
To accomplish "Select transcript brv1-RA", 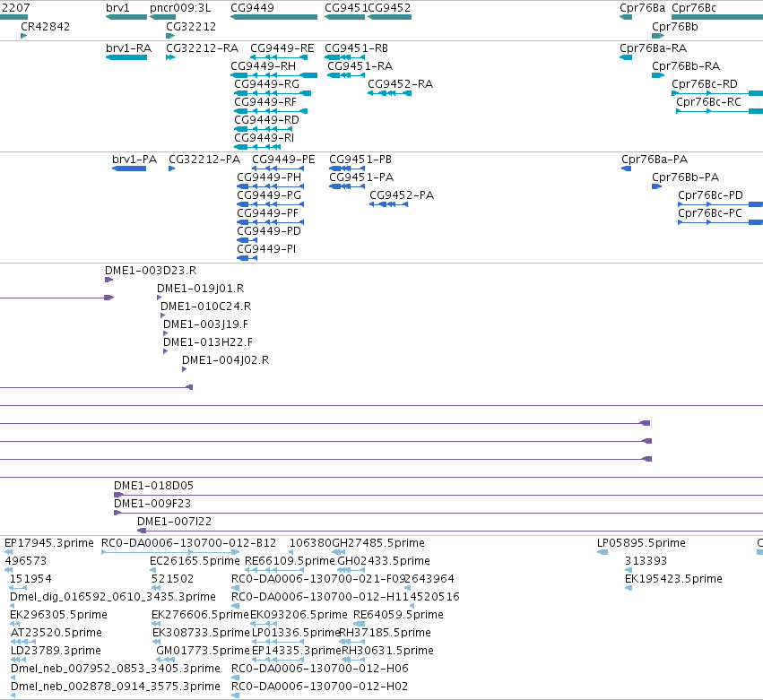I will [x=128, y=48].
